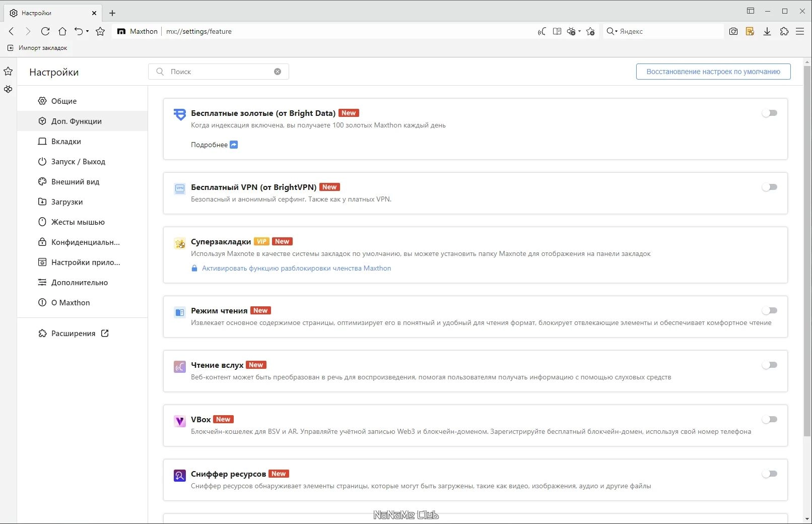Expand the undo closed tab dropdown arrow

(88, 31)
